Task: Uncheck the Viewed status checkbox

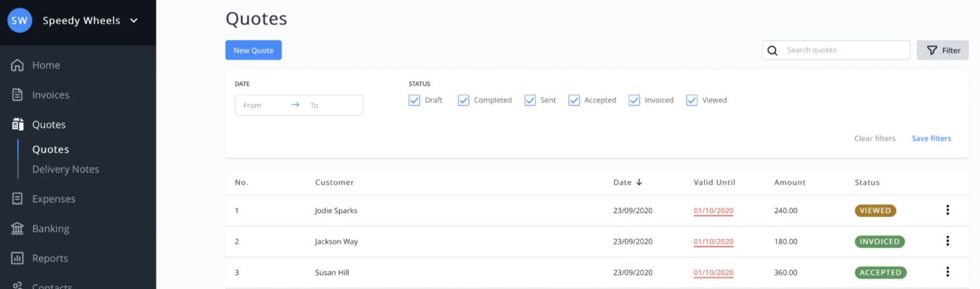Action: pyautogui.click(x=691, y=100)
